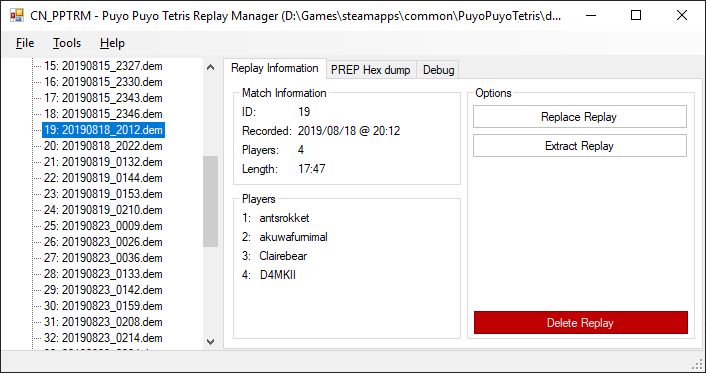This screenshot has width=706, height=373.
Task: Select replay 26: 20190823_0026.dem
Action: pyautogui.click(x=103, y=242)
